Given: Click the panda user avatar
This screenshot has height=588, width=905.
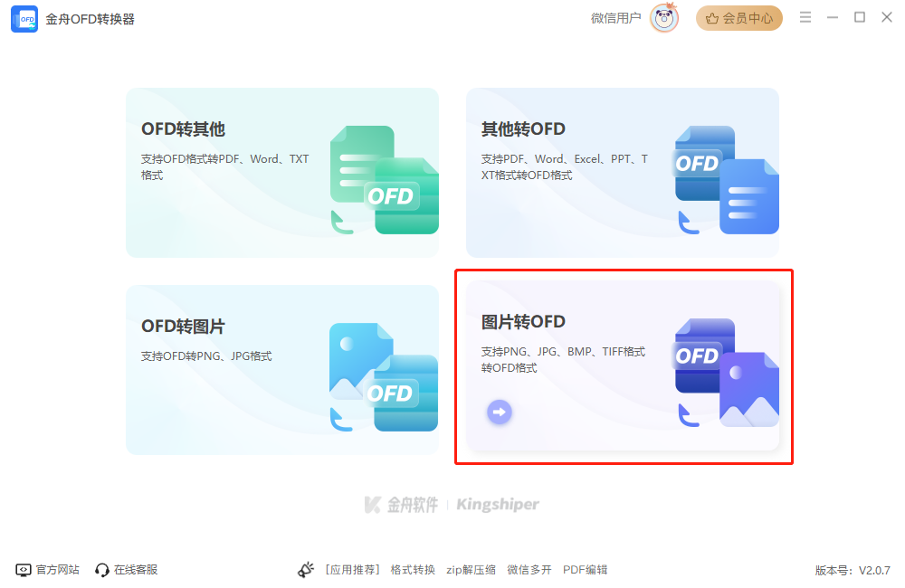Looking at the screenshot, I should (x=664, y=18).
